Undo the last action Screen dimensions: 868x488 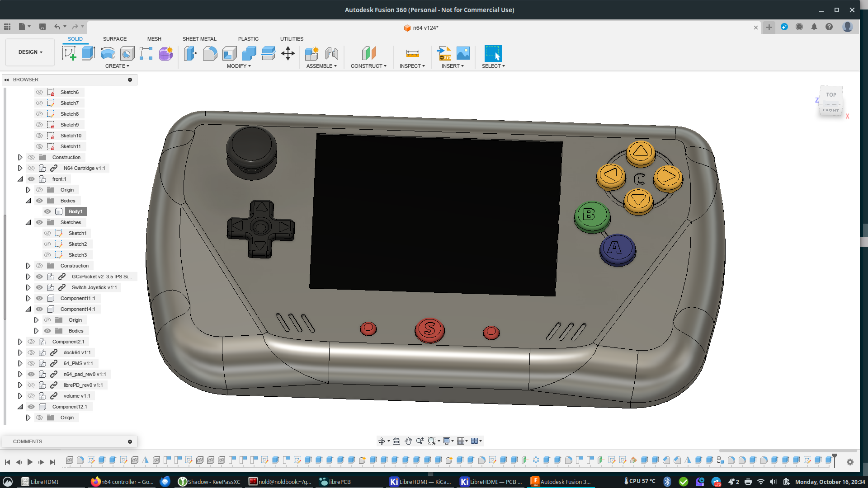(57, 27)
